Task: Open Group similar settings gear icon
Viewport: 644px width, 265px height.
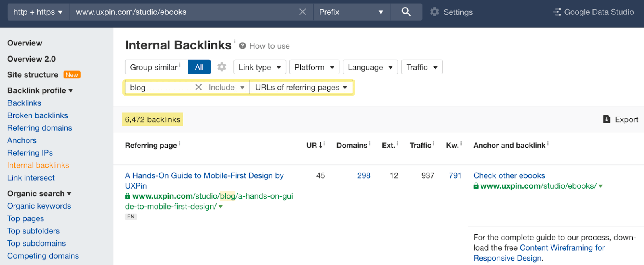Action: pos(222,67)
